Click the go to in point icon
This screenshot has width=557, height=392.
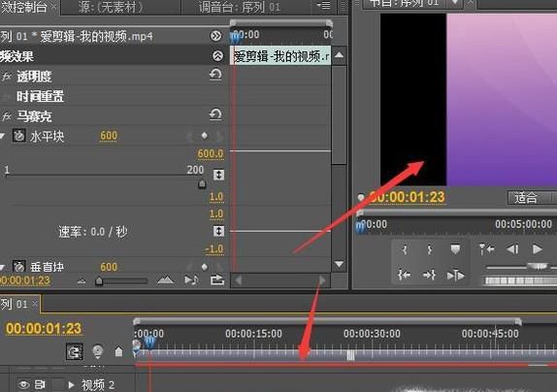(x=404, y=275)
